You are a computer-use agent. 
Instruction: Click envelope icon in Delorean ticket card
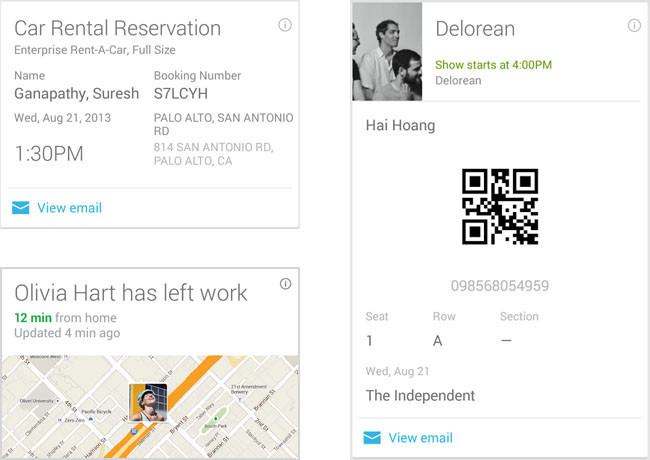[x=372, y=438]
